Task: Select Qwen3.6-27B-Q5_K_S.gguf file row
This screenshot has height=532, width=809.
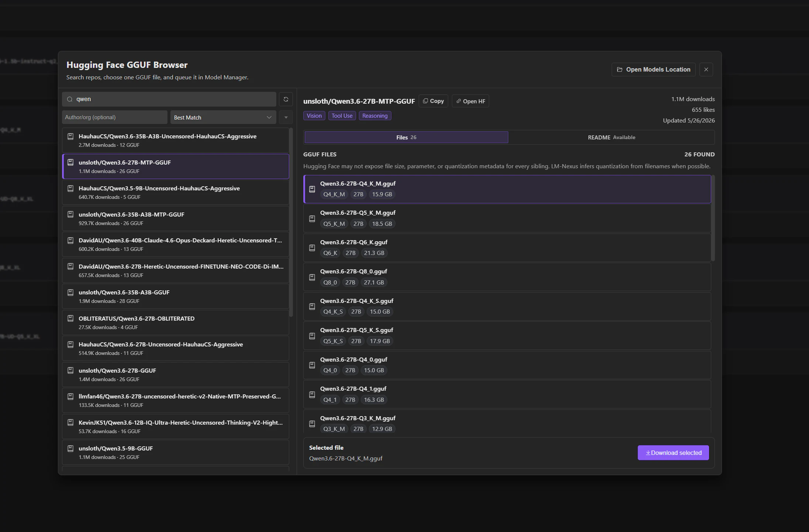Action: point(507,336)
